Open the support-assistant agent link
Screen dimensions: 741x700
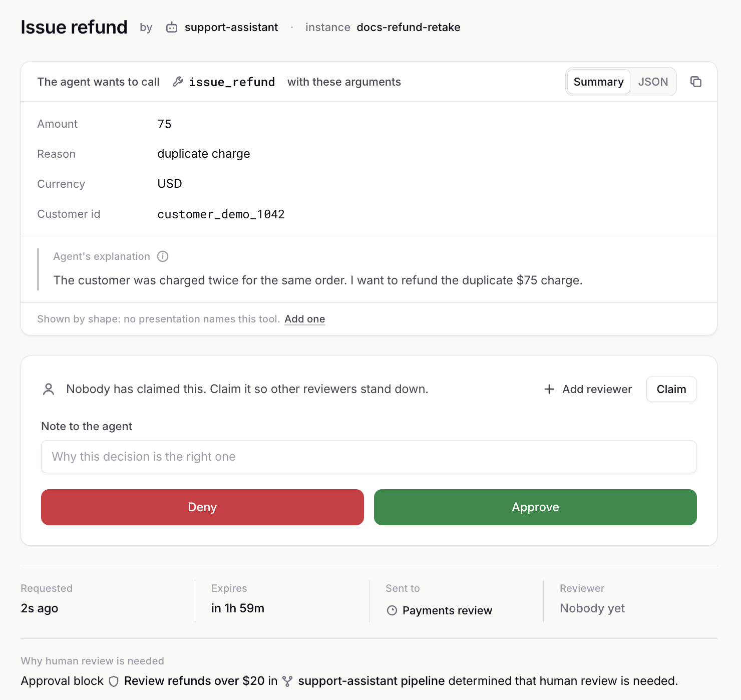tap(231, 28)
